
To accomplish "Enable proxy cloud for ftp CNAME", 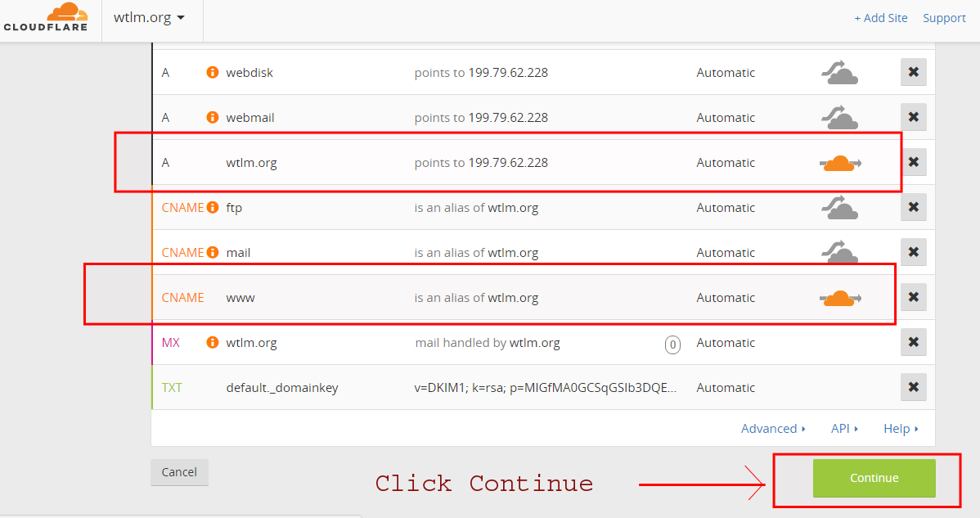I will pyautogui.click(x=839, y=208).
